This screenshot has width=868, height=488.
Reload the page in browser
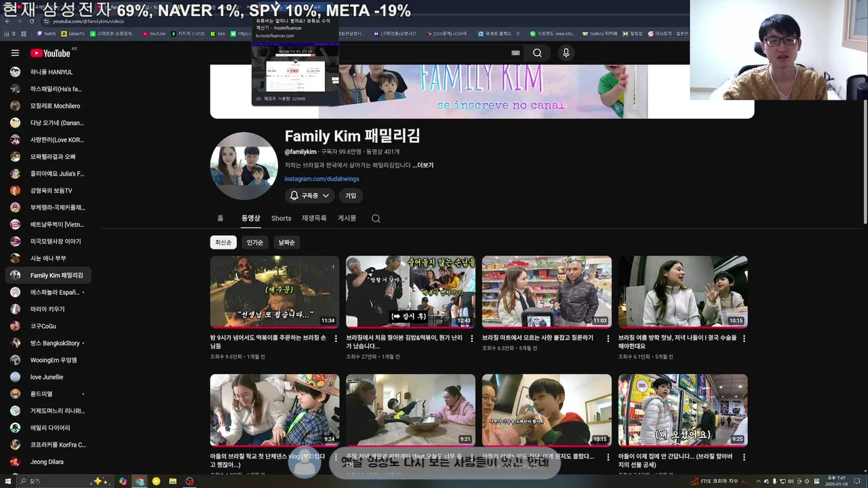[x=31, y=21]
